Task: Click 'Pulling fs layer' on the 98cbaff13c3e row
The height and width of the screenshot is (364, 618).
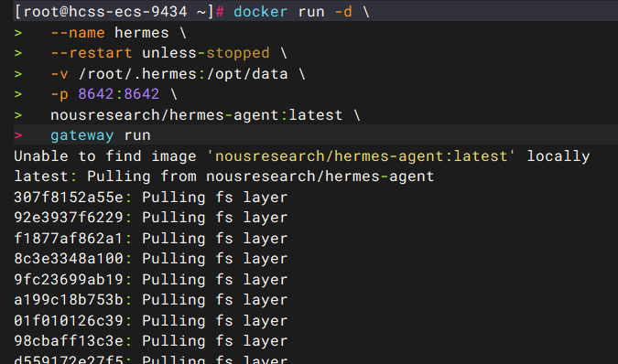Action: [215, 341]
